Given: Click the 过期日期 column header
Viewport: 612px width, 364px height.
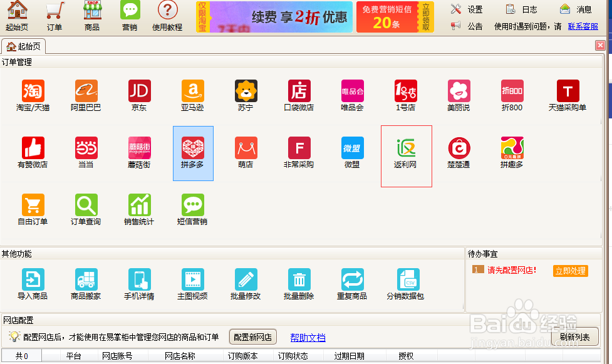Looking at the screenshot, I should pos(350,356).
